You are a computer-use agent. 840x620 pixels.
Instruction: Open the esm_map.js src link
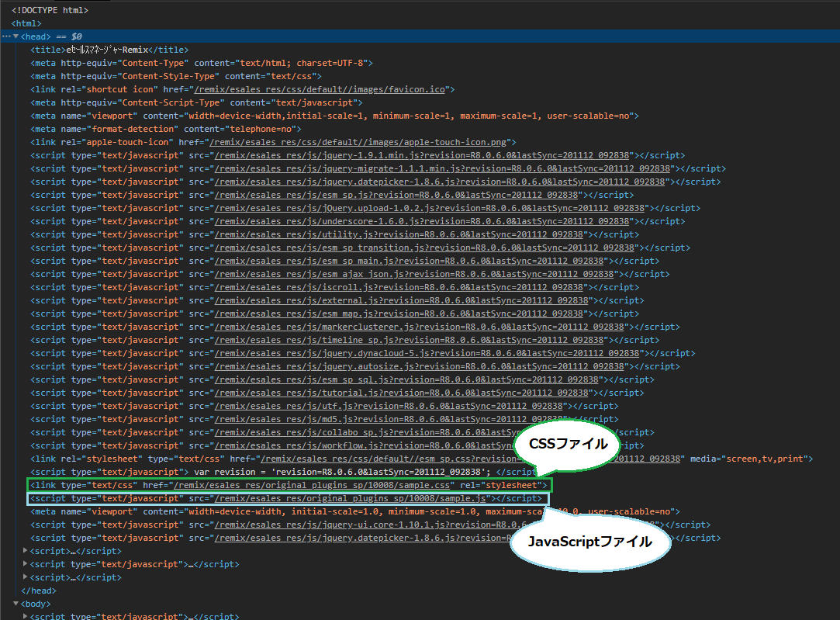coord(399,313)
